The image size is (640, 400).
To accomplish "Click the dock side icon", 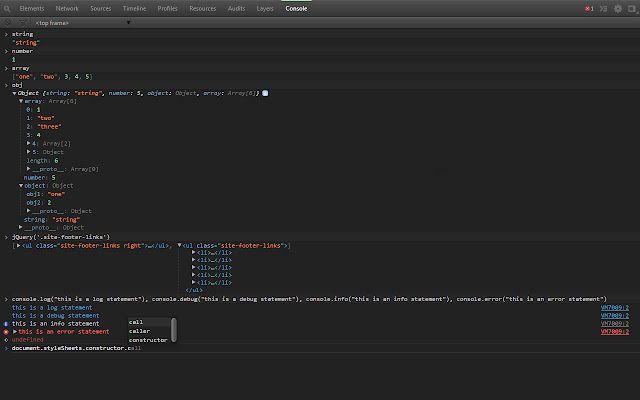I will point(631,7).
